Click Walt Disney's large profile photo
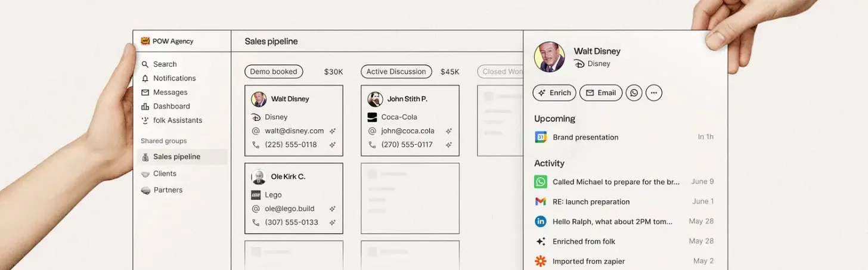This screenshot has height=270, width=868. pos(550,57)
